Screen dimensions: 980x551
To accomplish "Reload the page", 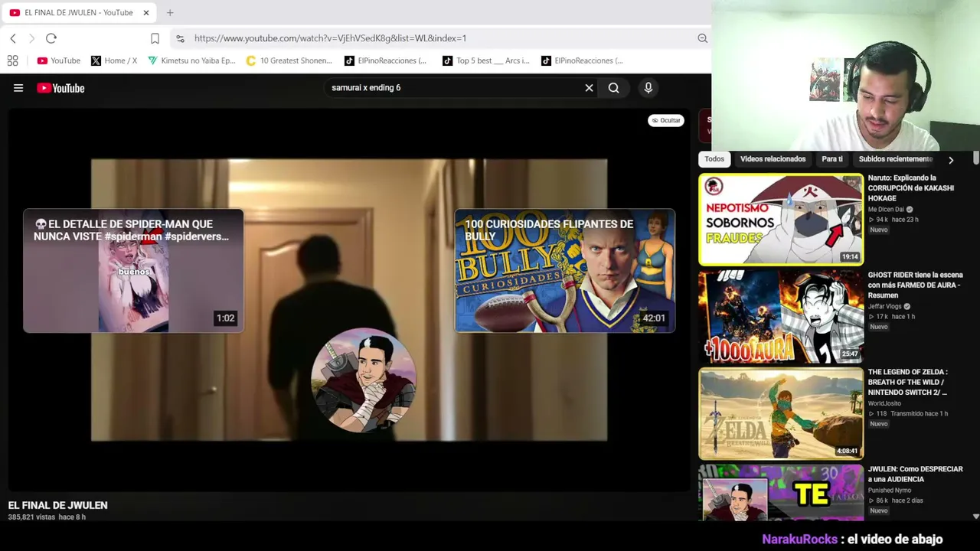I will [51, 38].
